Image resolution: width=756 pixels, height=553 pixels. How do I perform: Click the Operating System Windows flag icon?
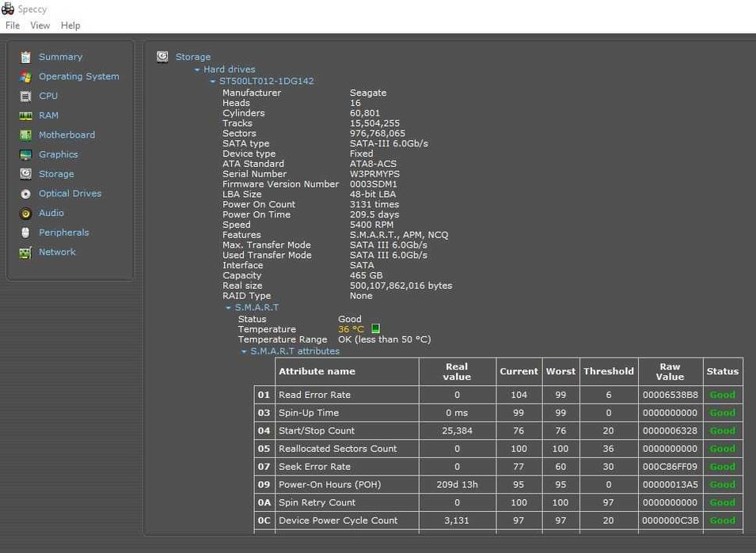26,77
